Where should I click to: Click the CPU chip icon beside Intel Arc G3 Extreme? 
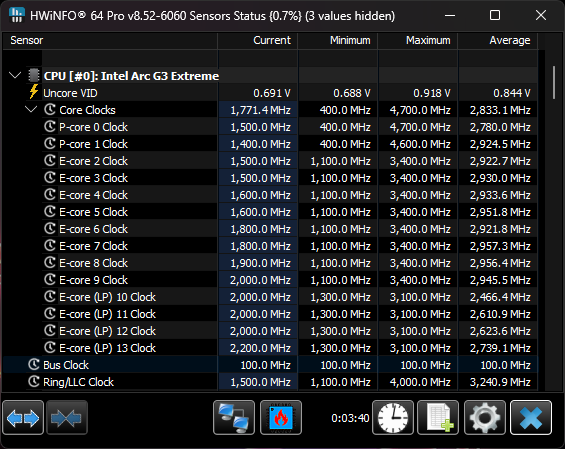34,76
